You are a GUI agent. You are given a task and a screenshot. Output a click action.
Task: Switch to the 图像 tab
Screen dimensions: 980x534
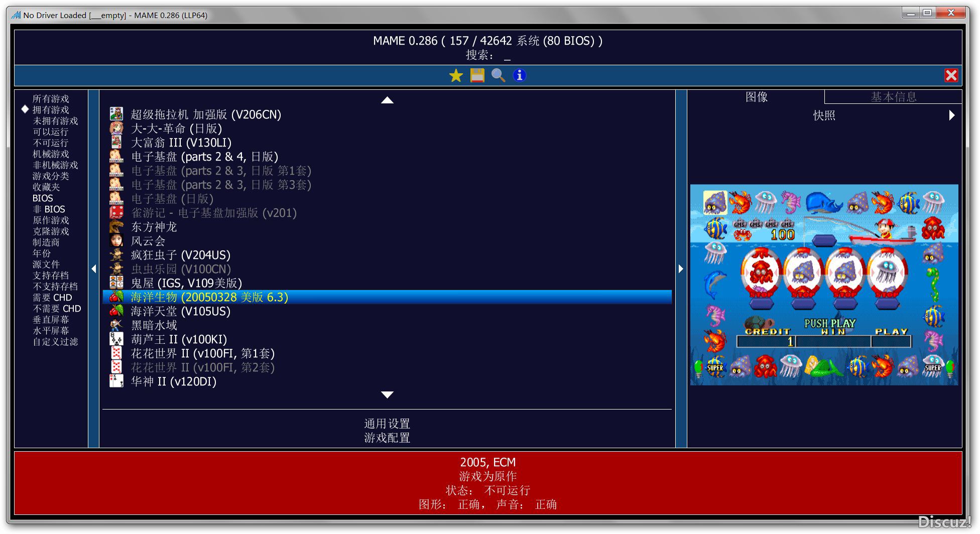756,97
